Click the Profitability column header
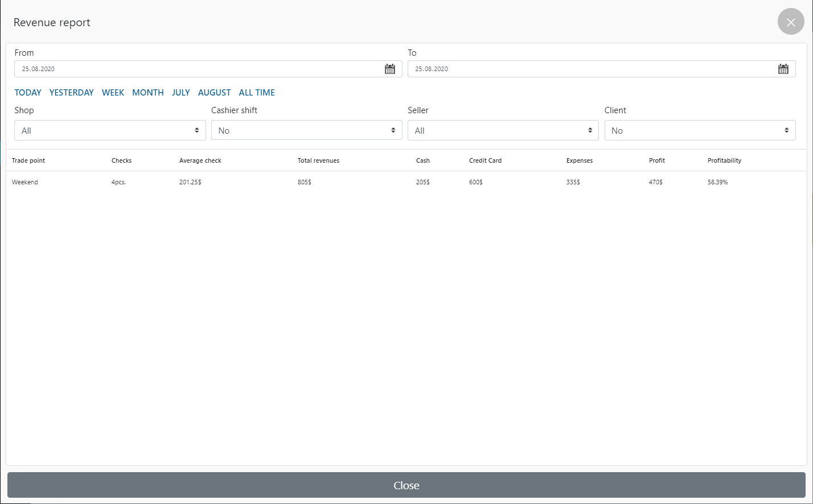Viewport: 813px width, 504px height. [724, 160]
